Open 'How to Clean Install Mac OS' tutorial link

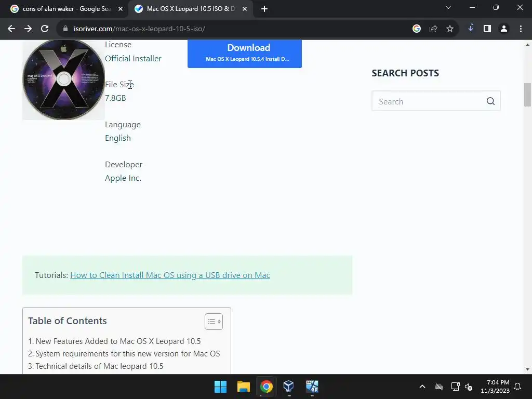(x=170, y=275)
